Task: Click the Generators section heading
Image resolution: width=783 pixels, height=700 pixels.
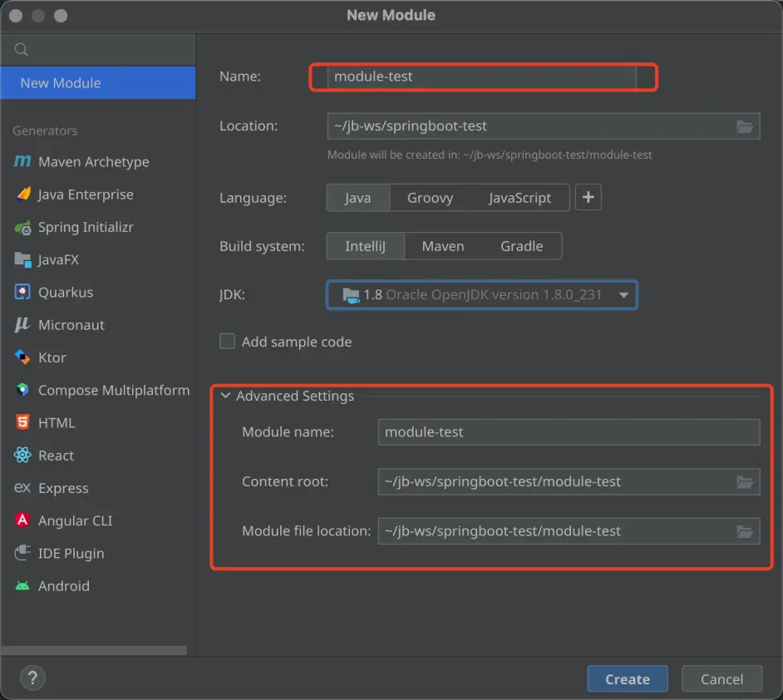Action: point(45,131)
